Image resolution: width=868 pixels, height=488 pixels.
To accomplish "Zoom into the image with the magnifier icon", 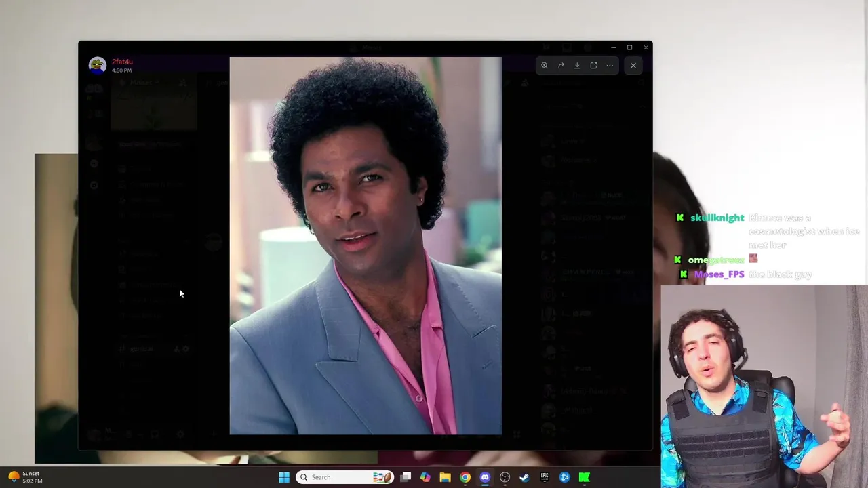I will 545,66.
